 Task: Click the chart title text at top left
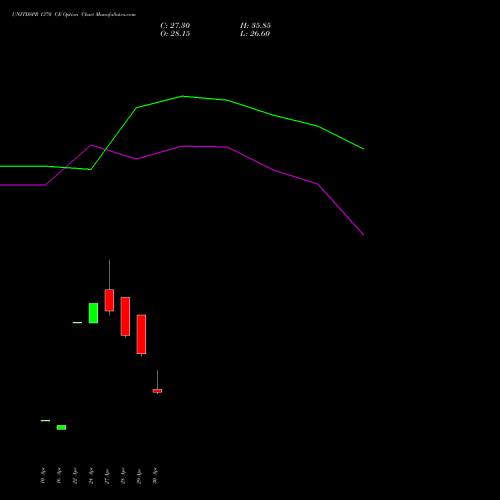[x=74, y=15]
